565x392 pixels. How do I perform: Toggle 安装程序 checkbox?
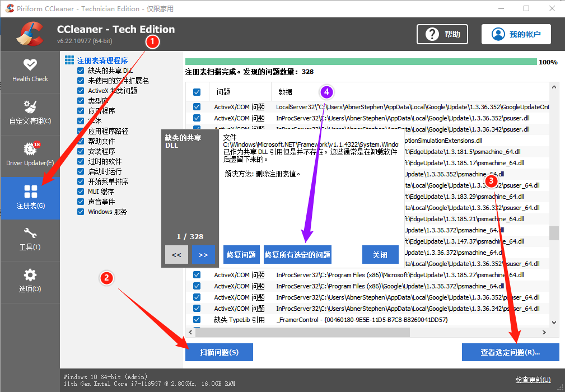click(81, 151)
